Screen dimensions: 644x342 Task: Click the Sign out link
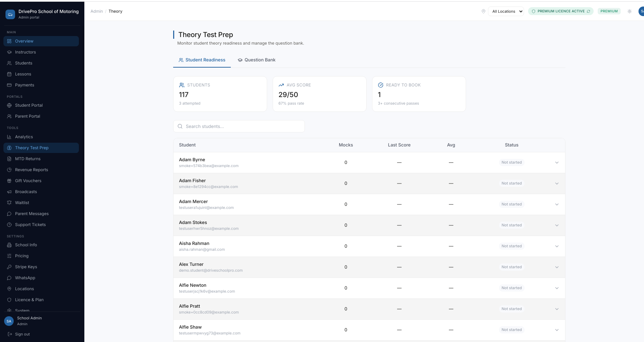coord(22,334)
